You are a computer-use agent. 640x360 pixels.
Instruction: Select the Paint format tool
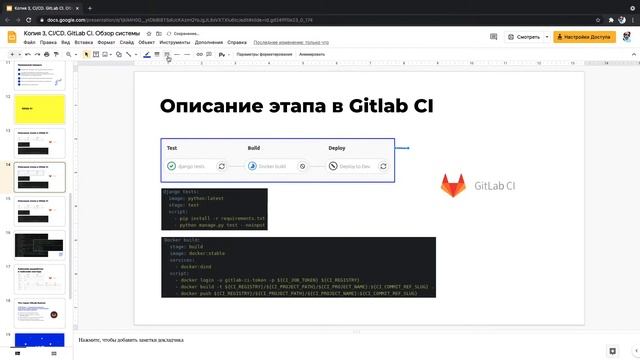[56, 54]
